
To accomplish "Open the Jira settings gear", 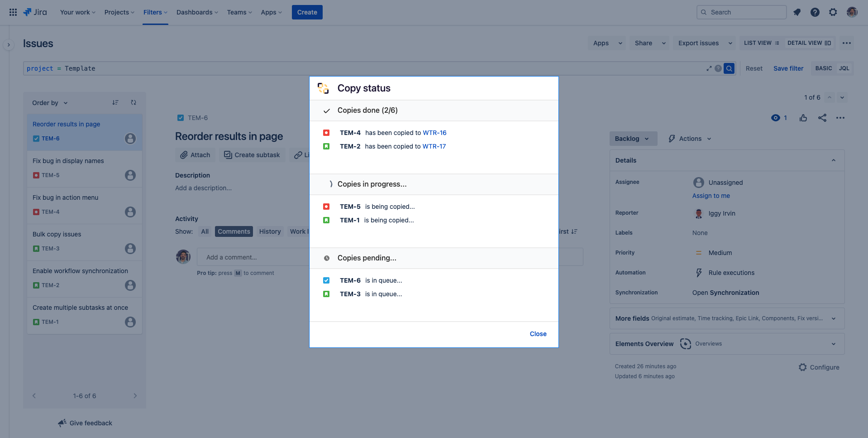I will pos(833,12).
